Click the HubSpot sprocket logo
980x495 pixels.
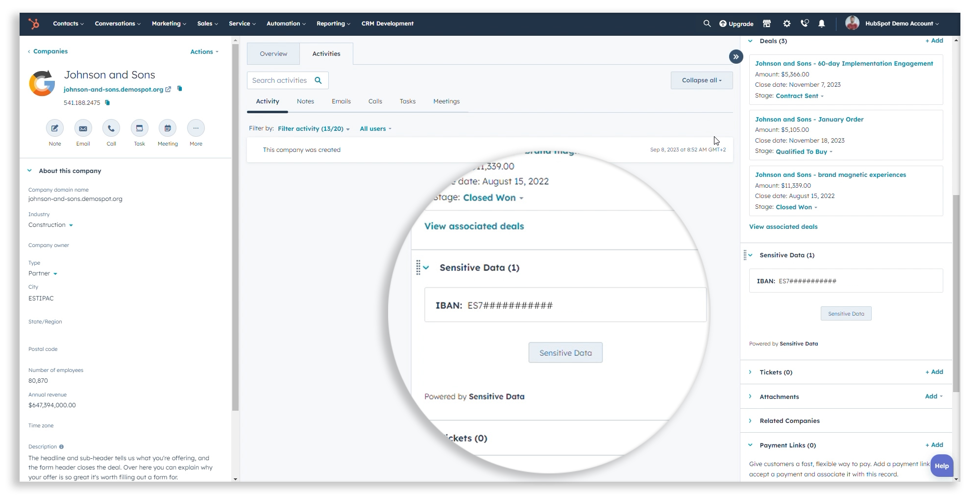33,24
